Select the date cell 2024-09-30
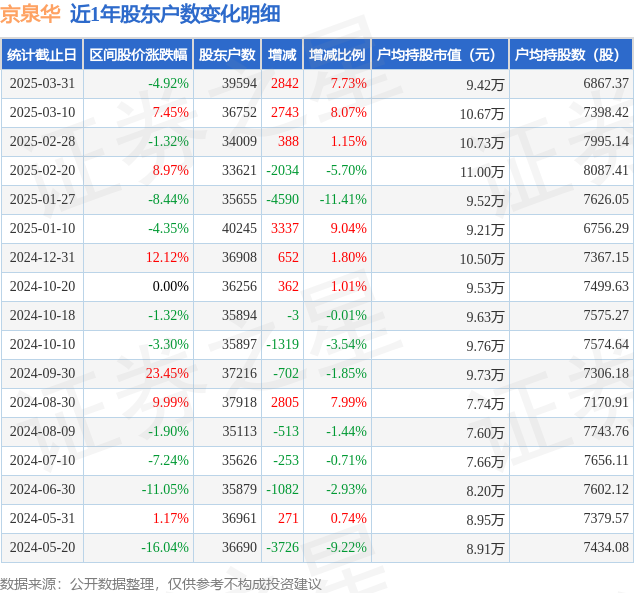 (x=42, y=373)
